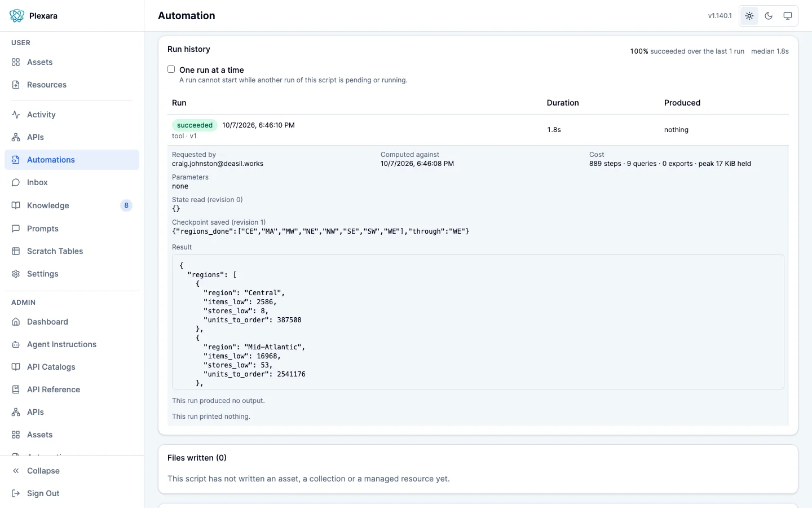Click the Activity pulse icon
The image size is (812, 508).
(x=16, y=115)
